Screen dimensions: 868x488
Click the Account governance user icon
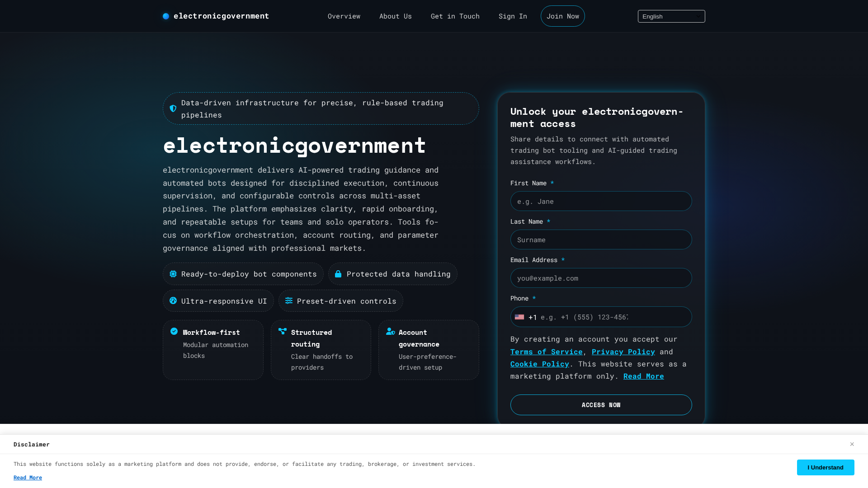[x=391, y=331]
